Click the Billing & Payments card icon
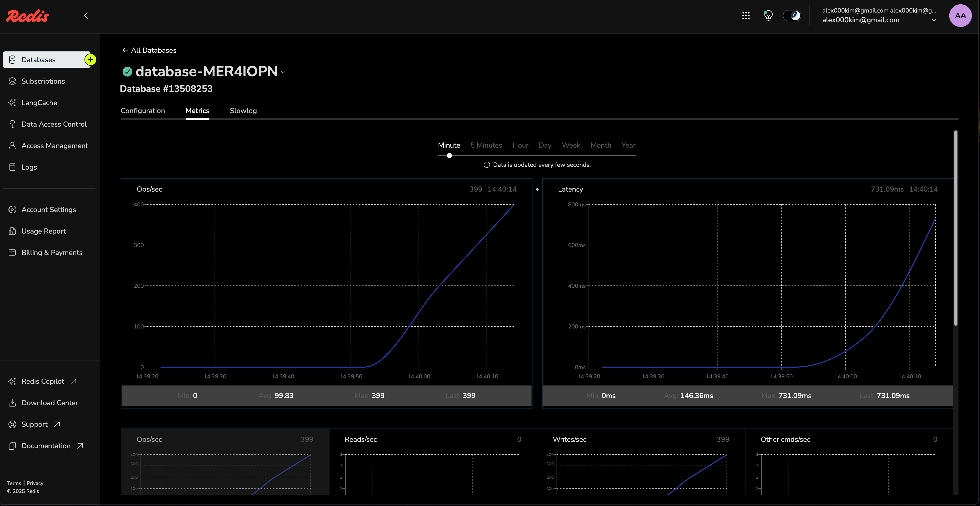The width and height of the screenshot is (980, 506). pos(12,252)
